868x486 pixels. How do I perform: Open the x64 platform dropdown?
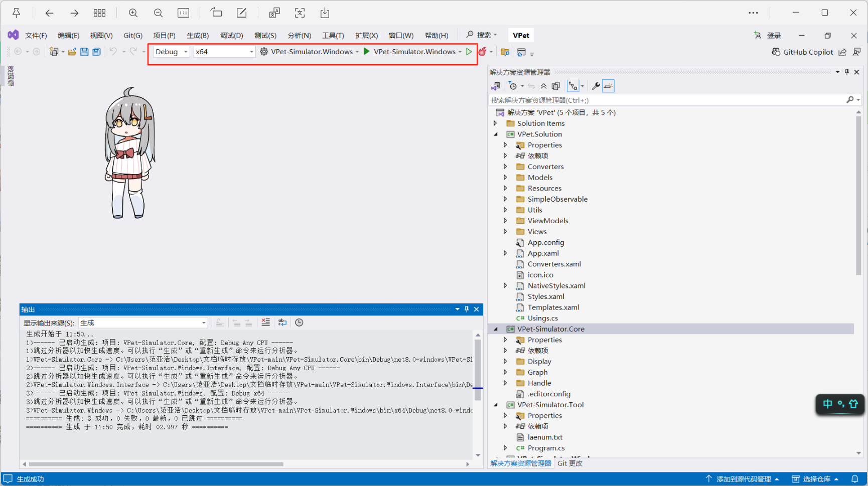224,52
